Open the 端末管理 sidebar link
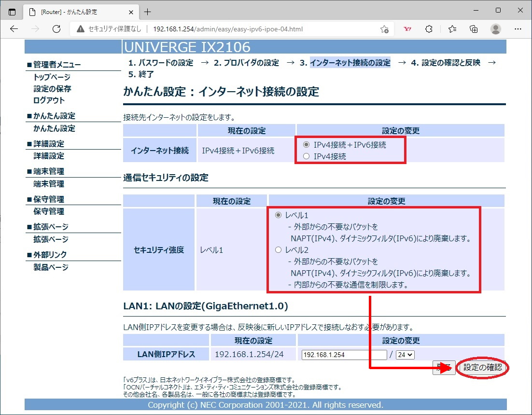532x415 pixels. [x=49, y=184]
